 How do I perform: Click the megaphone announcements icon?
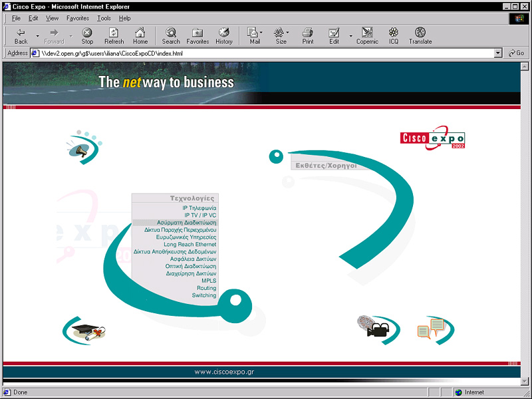point(84,147)
